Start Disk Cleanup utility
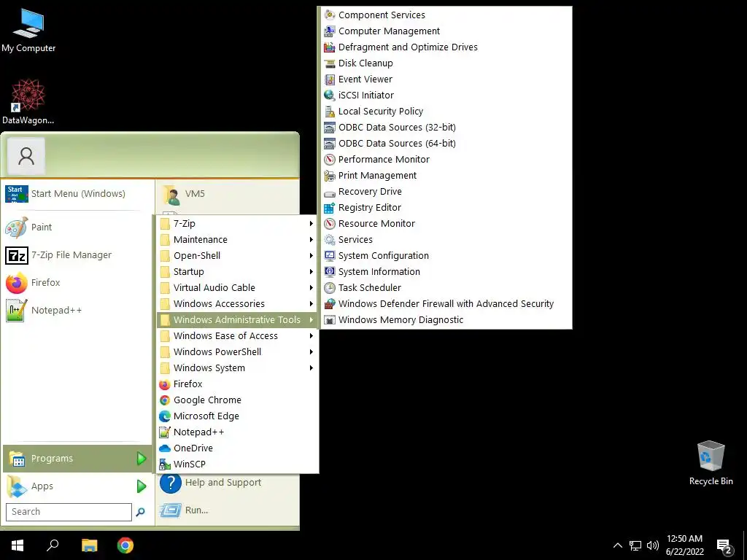 click(446, 63)
